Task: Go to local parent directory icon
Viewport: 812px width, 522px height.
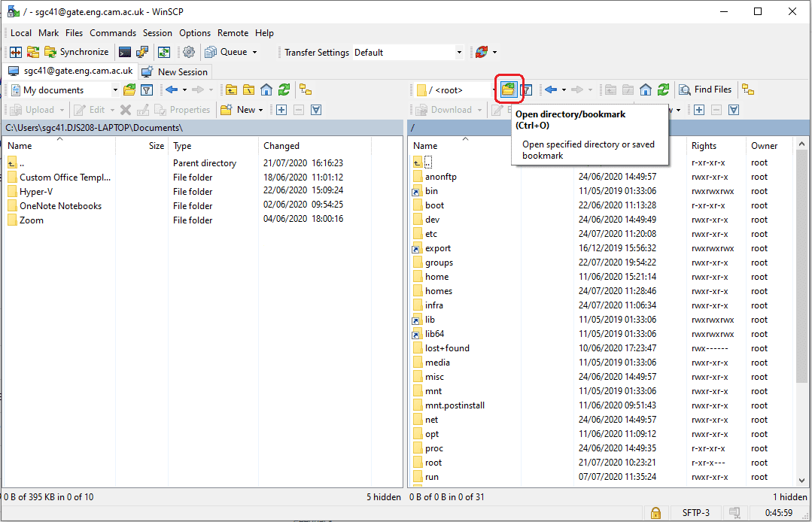Action: [x=231, y=90]
